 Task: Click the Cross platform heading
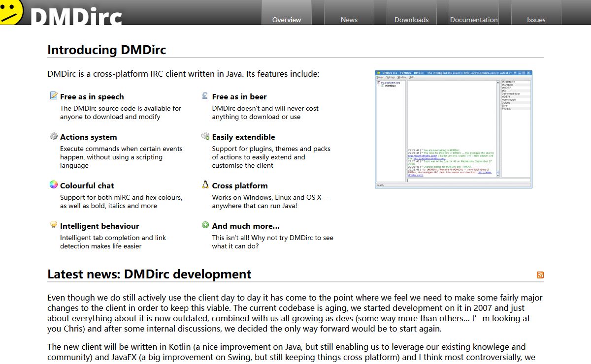240,186
